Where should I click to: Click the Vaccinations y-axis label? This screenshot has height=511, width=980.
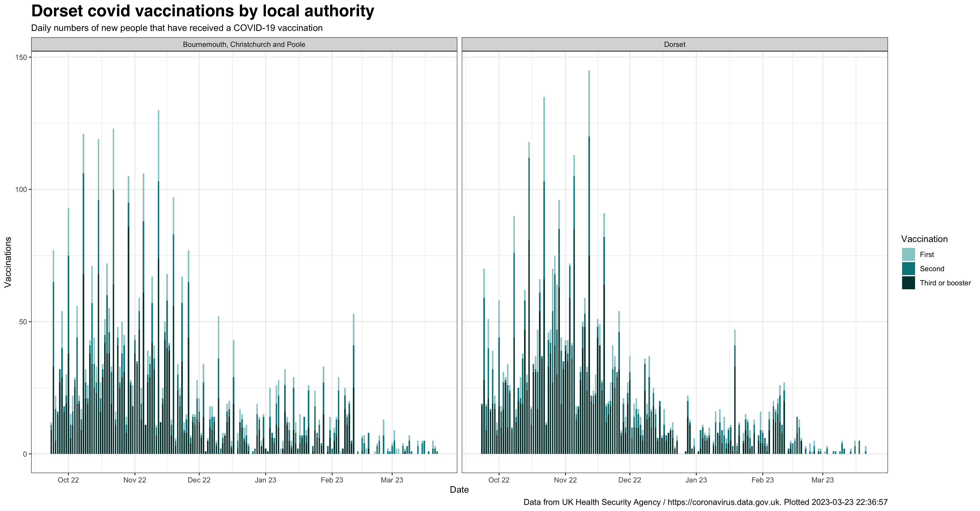coord(8,262)
